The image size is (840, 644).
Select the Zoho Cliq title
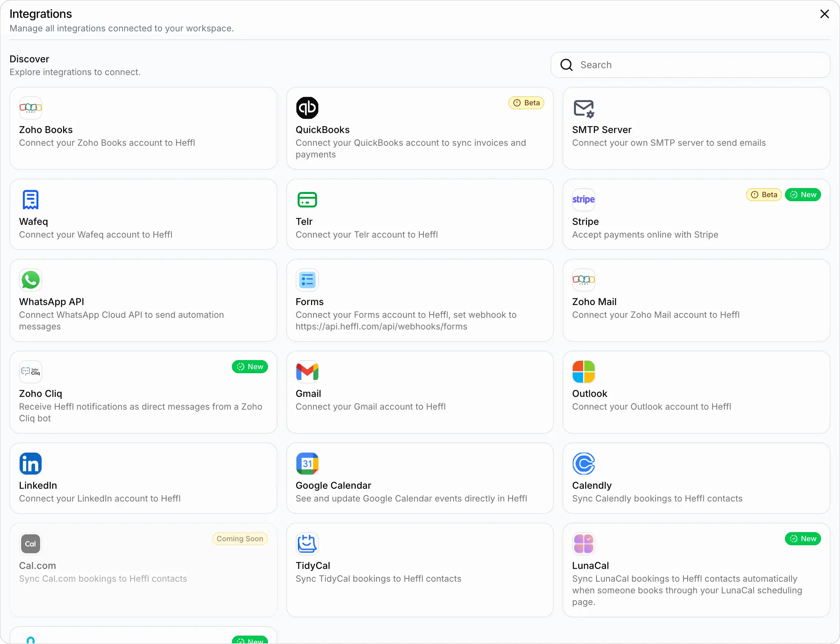click(40, 394)
